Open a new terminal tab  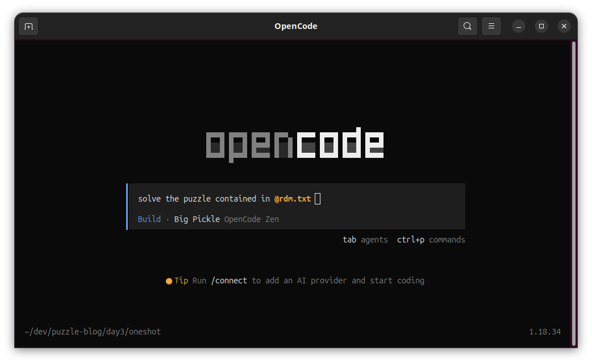point(29,26)
